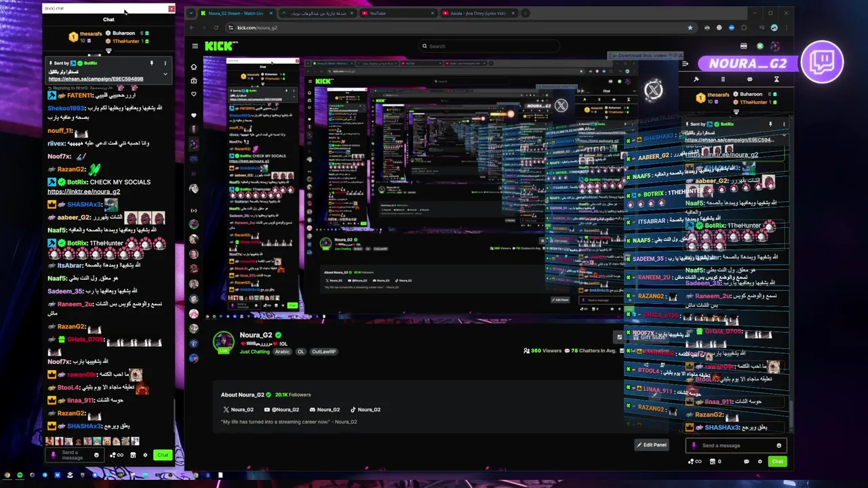Collapse chat panel arrow next to NOURA_G2 banner
This screenshot has height=488, width=868.
[685, 64]
